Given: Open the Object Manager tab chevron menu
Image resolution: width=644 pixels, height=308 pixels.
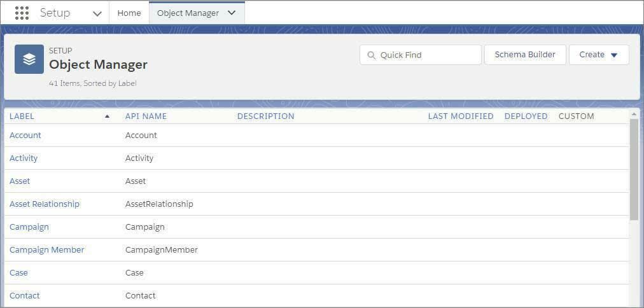Looking at the screenshot, I should click(232, 13).
